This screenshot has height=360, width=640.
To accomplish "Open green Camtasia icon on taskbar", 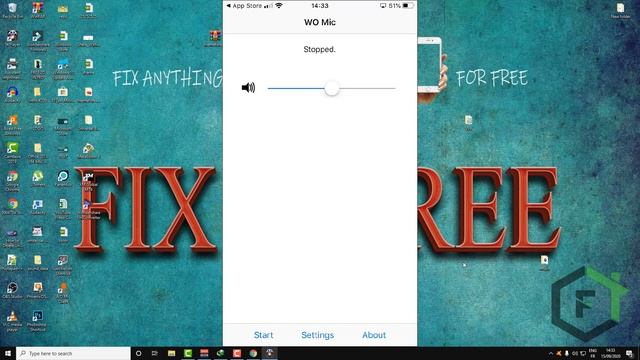I will pos(188,353).
